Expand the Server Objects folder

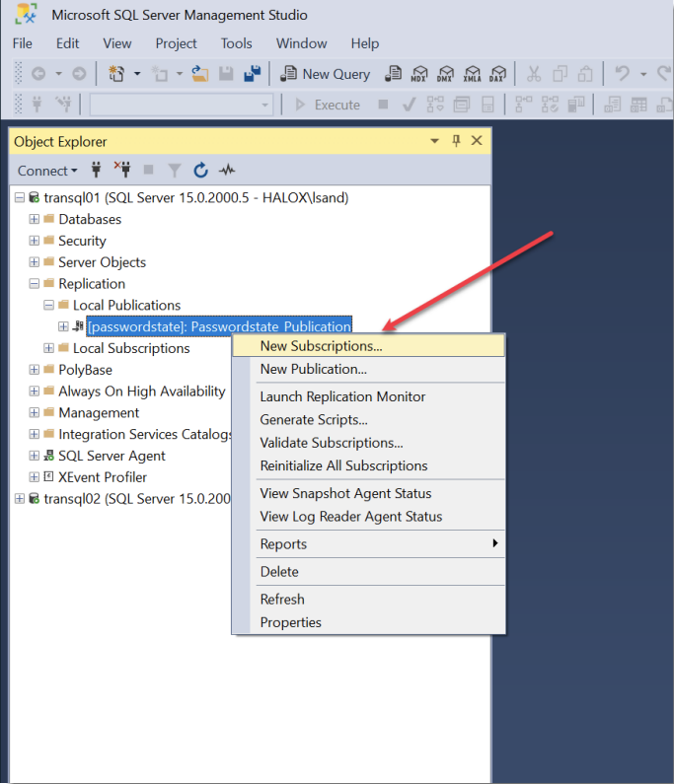[x=34, y=262]
